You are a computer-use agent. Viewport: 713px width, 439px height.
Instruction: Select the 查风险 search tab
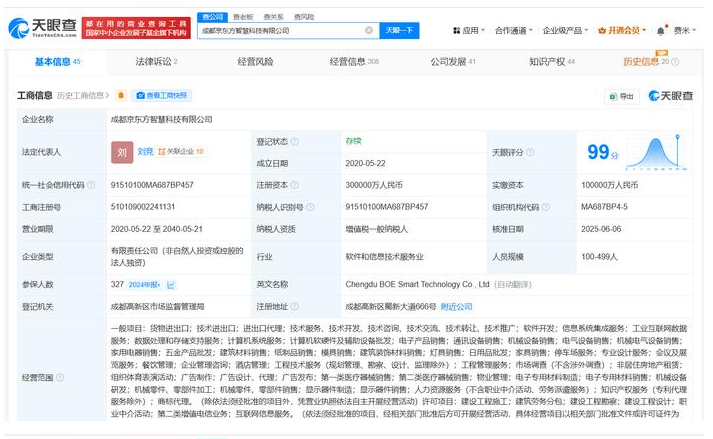(x=304, y=17)
